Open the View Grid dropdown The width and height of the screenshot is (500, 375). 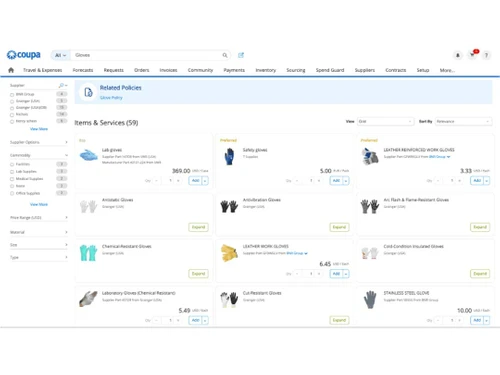point(385,121)
